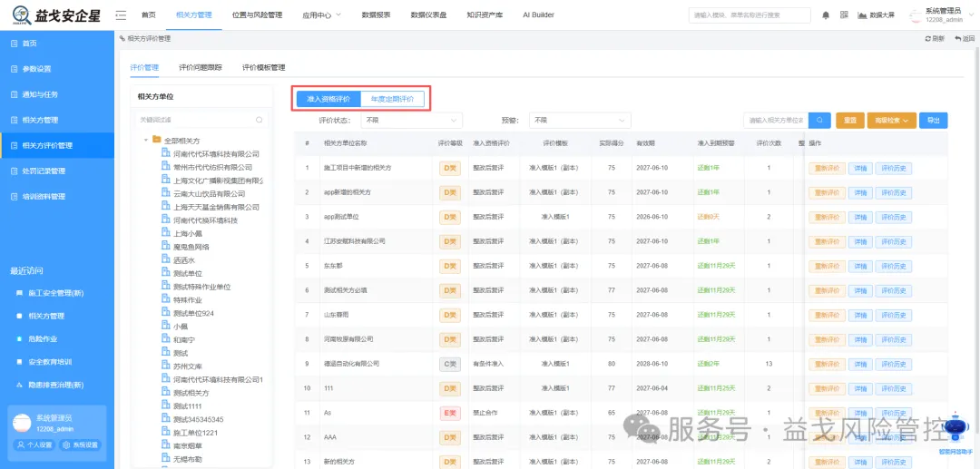
Task: Click the C类 badge for 德逊自动化有限公司
Action: pos(450,364)
